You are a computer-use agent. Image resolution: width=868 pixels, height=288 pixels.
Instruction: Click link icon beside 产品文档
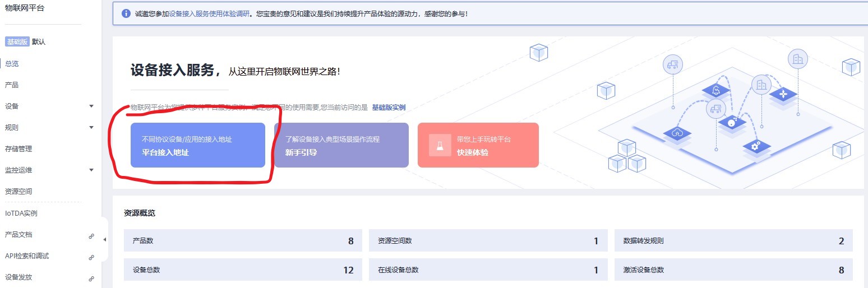point(91,236)
